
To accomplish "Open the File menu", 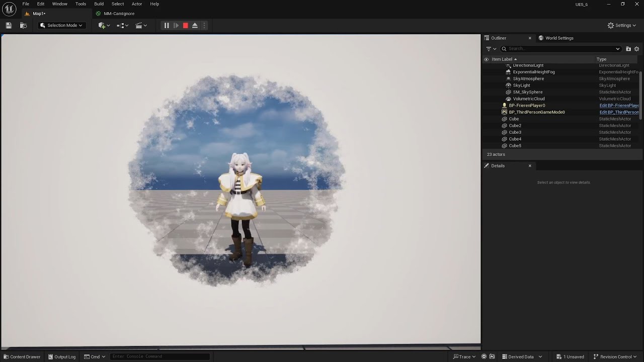I will 26,4.
